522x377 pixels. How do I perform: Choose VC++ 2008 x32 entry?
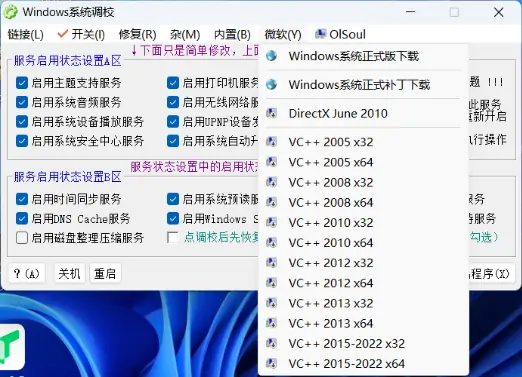click(363, 182)
